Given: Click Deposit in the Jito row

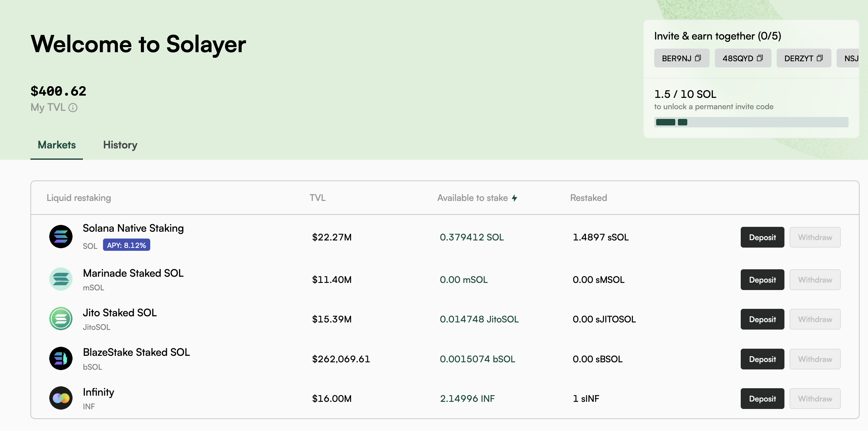Looking at the screenshot, I should tap(762, 319).
